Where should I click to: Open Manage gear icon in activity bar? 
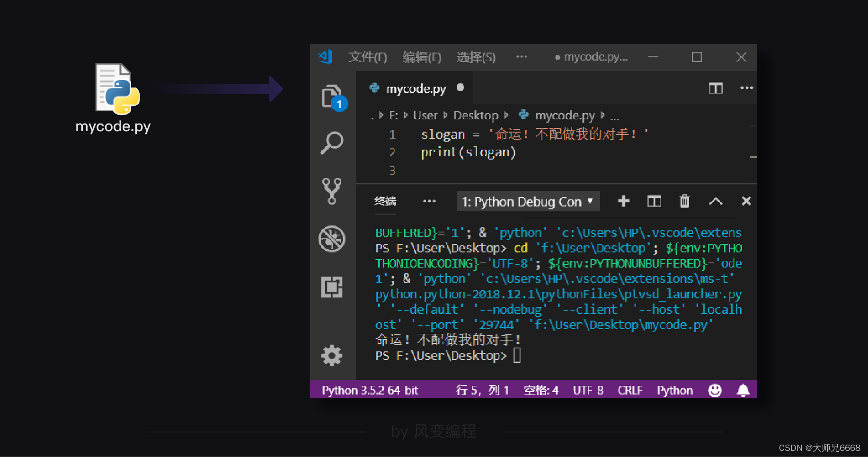[332, 355]
